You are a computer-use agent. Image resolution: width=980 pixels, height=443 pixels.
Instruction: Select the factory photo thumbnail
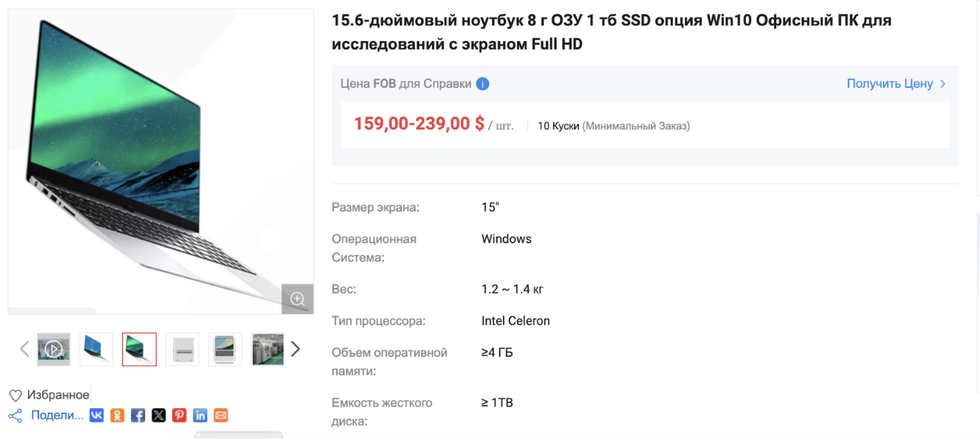click(268, 349)
